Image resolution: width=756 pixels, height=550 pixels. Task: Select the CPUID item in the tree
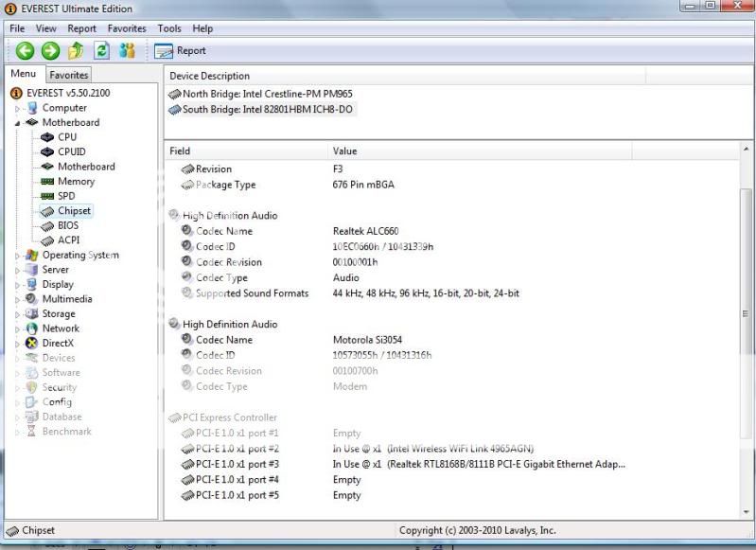[71, 151]
